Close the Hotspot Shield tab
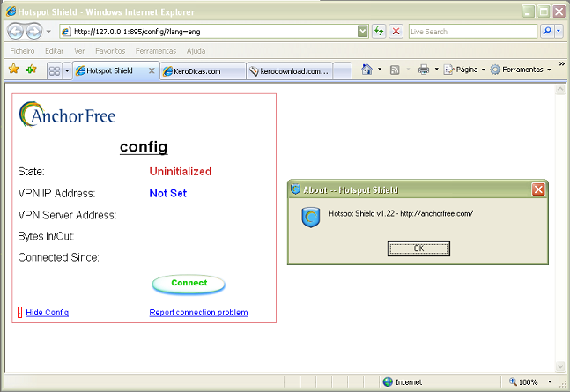 152,70
